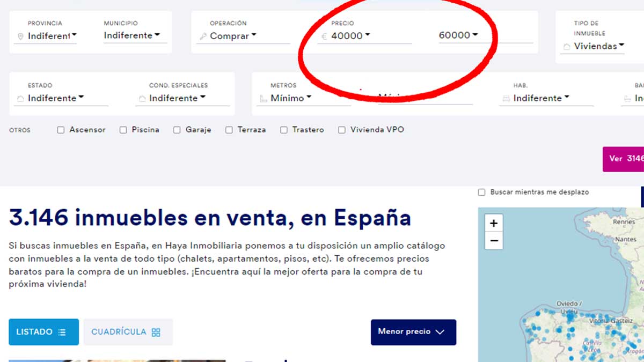Open the maximum price 60000 dropdown
The image size is (644, 362).
tap(458, 35)
